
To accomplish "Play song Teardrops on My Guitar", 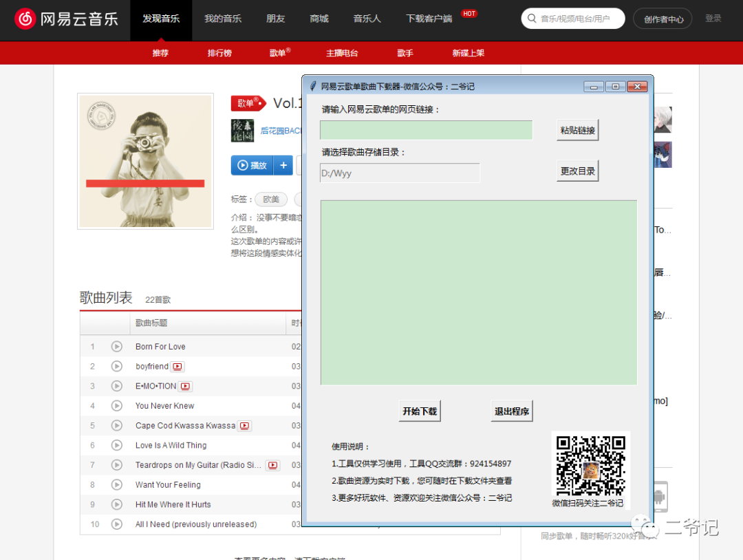I will pyautogui.click(x=116, y=465).
